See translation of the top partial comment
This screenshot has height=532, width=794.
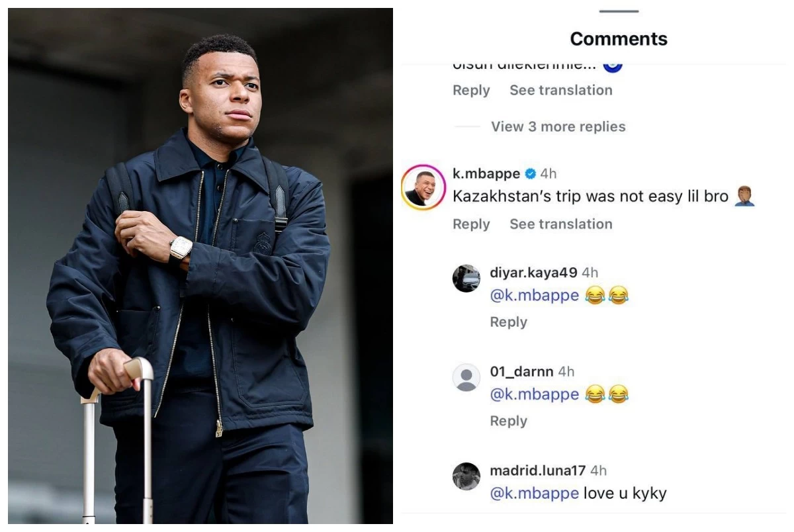[560, 91]
